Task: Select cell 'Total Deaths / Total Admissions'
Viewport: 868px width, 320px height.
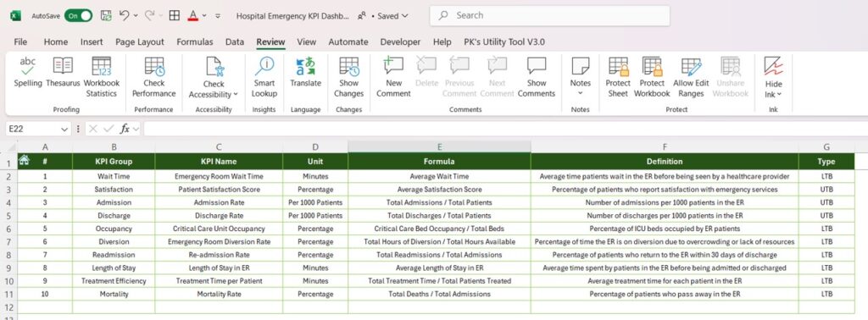Action: pos(440,294)
